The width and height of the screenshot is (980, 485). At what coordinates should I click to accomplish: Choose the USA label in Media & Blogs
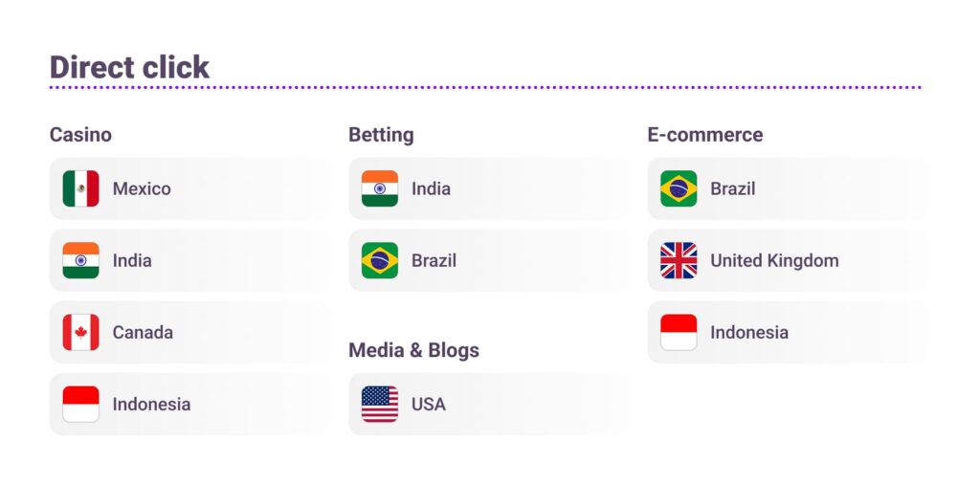(429, 404)
